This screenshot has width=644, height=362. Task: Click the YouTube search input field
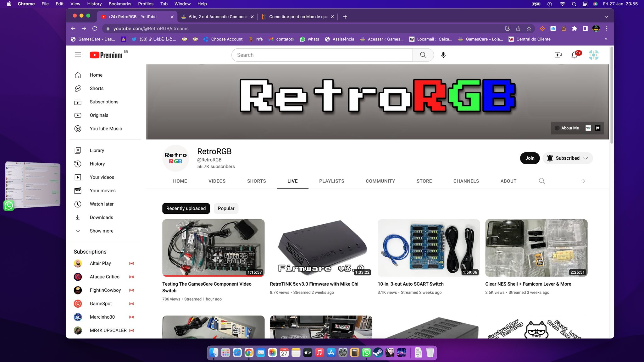[322, 55]
